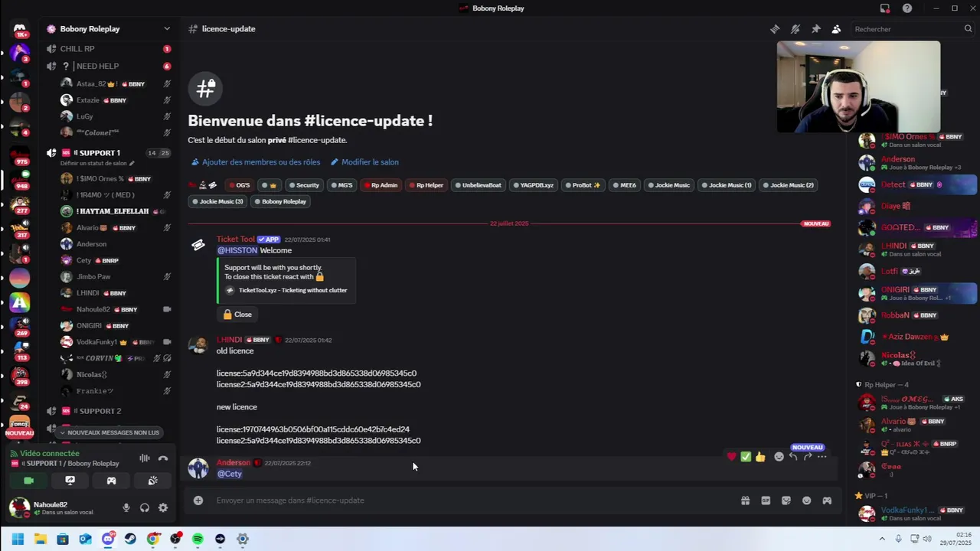Click the plus attachment button in message box

point(198,500)
